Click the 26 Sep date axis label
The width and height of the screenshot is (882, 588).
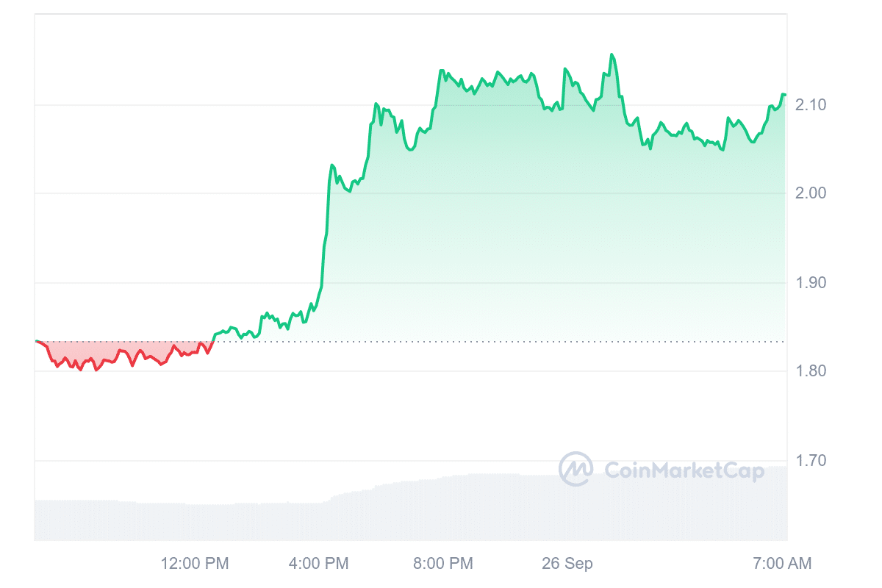(x=567, y=564)
